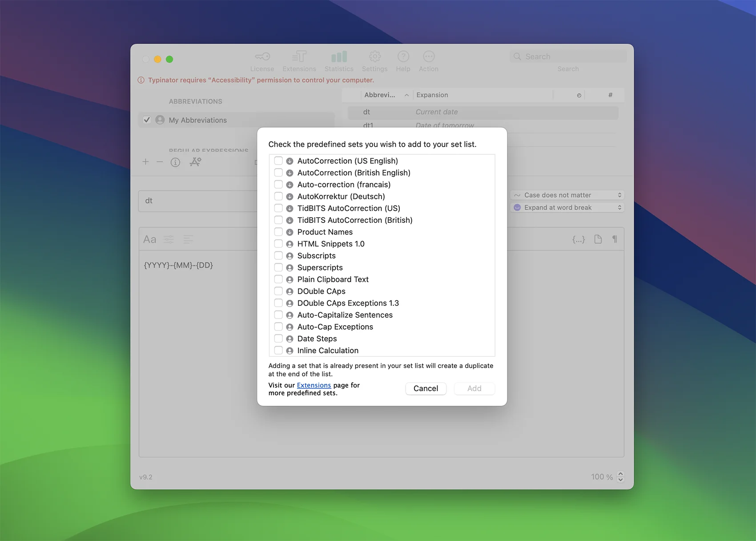Click the 100 % zoom stepper
This screenshot has width=756, height=541.
point(621,476)
